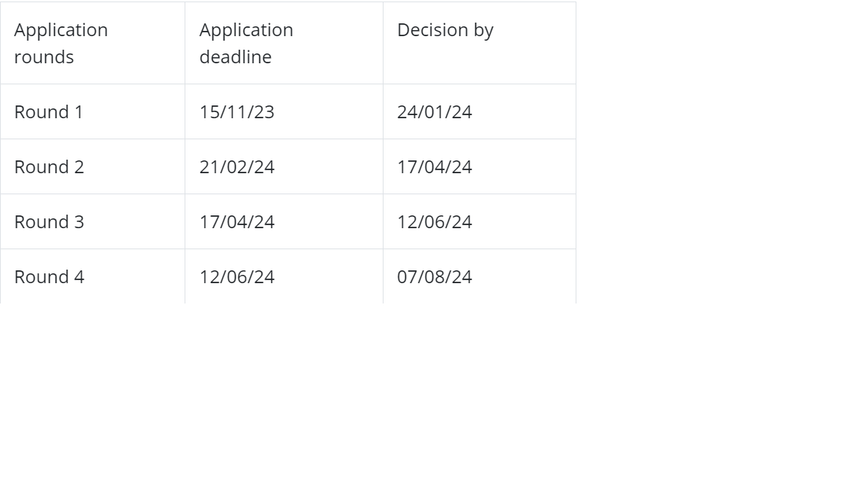The width and height of the screenshot is (868, 488).
Task: Click Round 4 application deadline 12/06/24
Action: (237, 276)
